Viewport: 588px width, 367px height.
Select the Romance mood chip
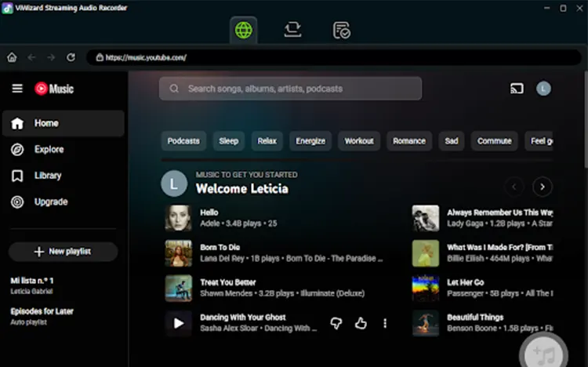(409, 141)
